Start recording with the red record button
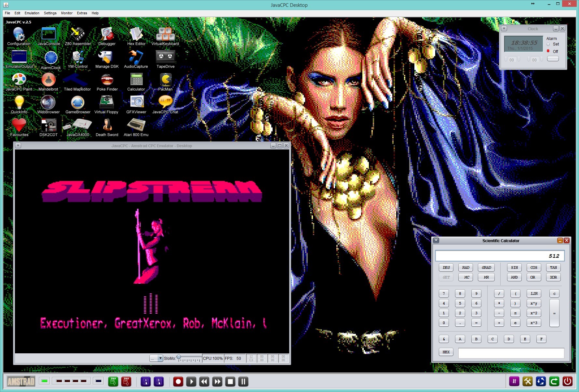 coord(178,381)
